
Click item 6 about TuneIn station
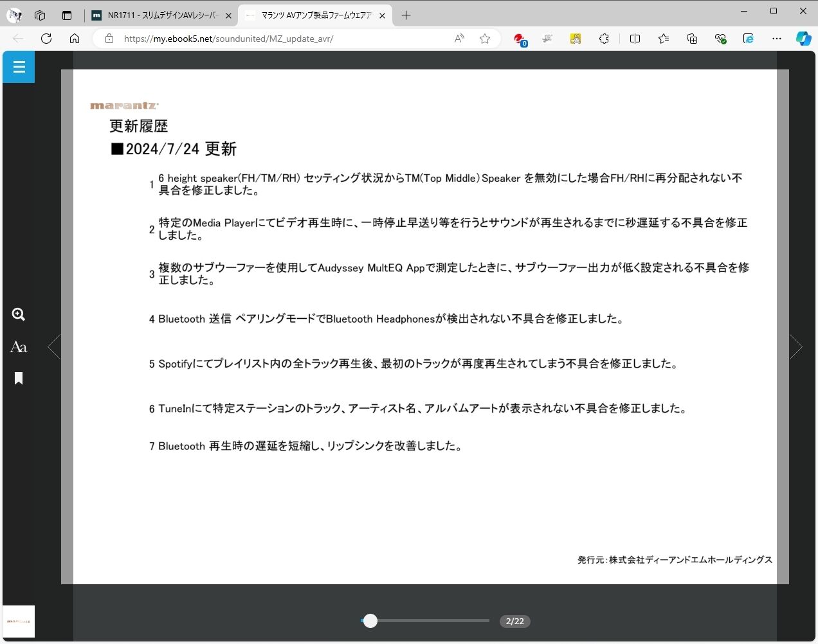(x=417, y=409)
